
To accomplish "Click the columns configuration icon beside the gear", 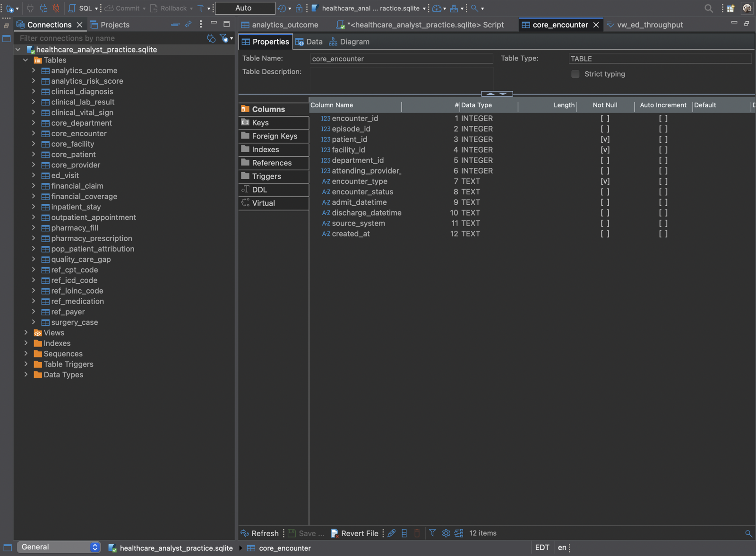I will click(x=459, y=533).
